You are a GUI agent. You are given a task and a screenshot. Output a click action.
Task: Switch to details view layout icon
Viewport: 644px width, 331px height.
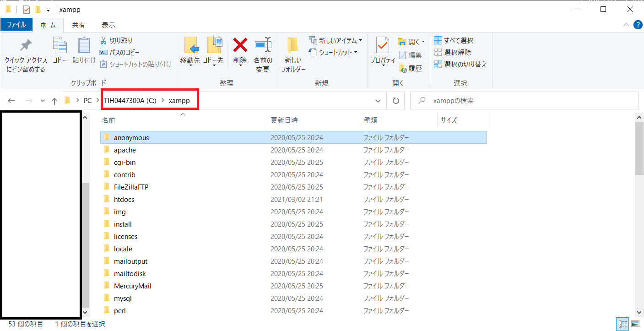point(623,324)
